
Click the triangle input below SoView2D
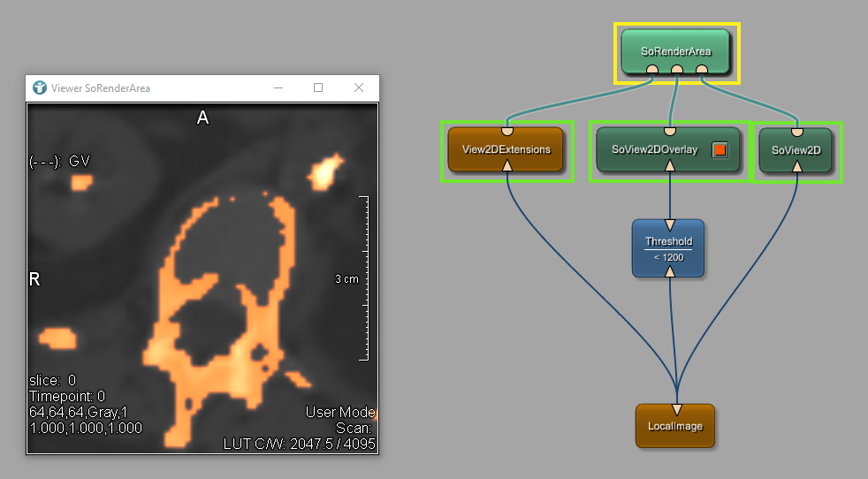797,166
